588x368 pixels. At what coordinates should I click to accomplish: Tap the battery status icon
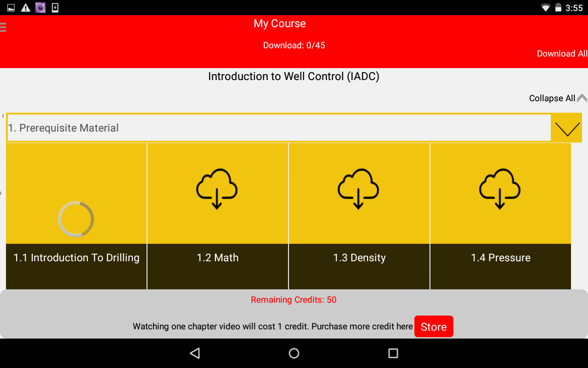pos(559,7)
